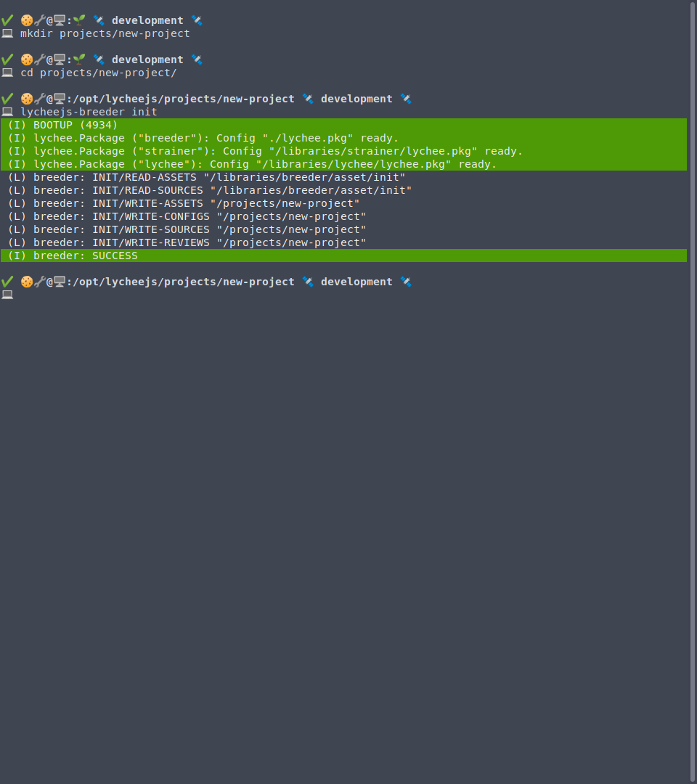The image size is (697, 784).
Task: Click the wrench icon in the prompt above cd
Action: [39, 59]
